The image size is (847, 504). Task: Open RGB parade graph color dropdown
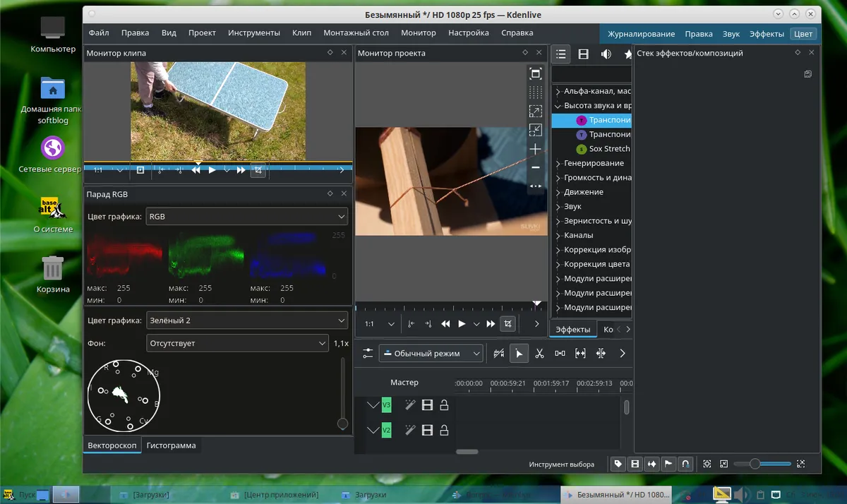point(247,217)
